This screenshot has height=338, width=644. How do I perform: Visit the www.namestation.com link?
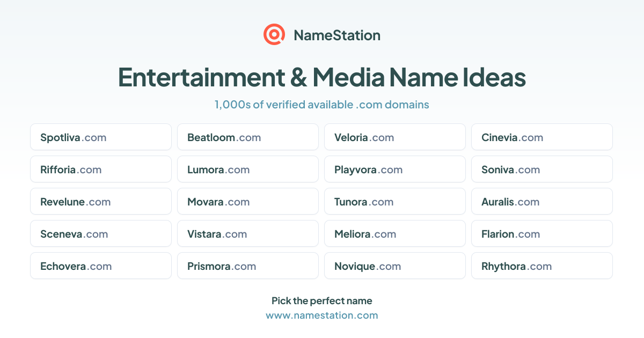tap(322, 315)
